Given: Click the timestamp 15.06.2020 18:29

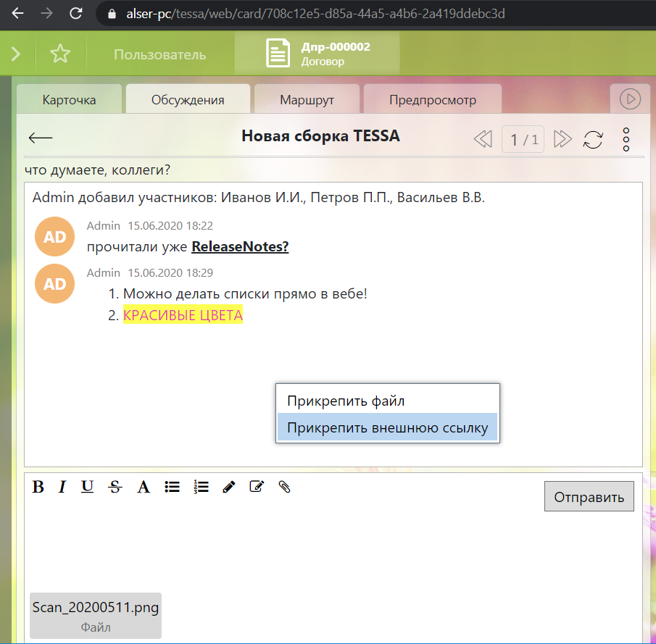Looking at the screenshot, I should click(x=170, y=272).
